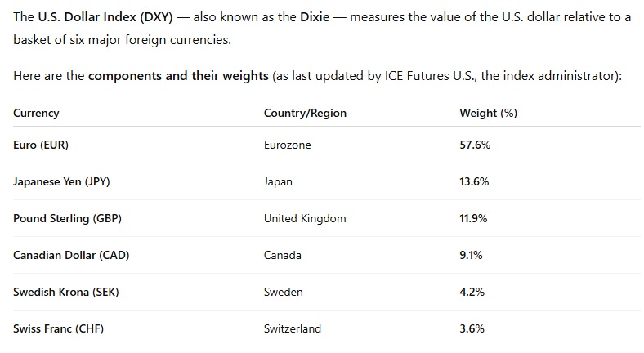Click the 9.1% weight value
Viewport: 644px width, 353px height.
pos(471,255)
